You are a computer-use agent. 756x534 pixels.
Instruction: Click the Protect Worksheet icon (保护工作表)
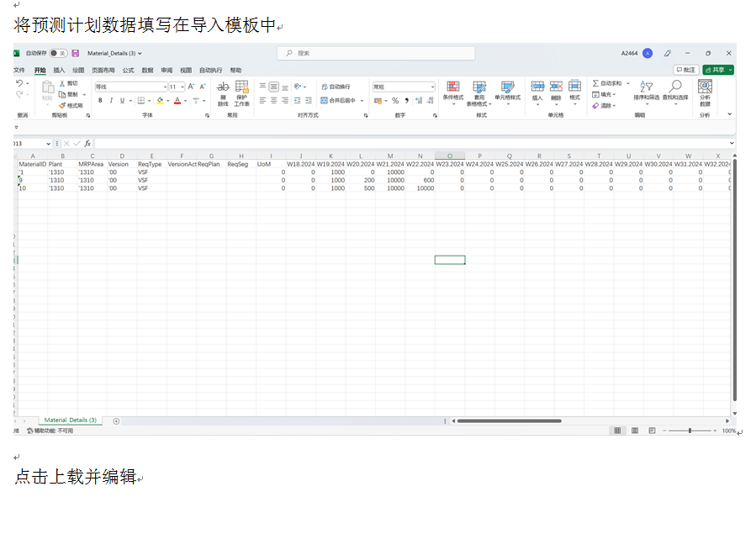click(x=242, y=92)
